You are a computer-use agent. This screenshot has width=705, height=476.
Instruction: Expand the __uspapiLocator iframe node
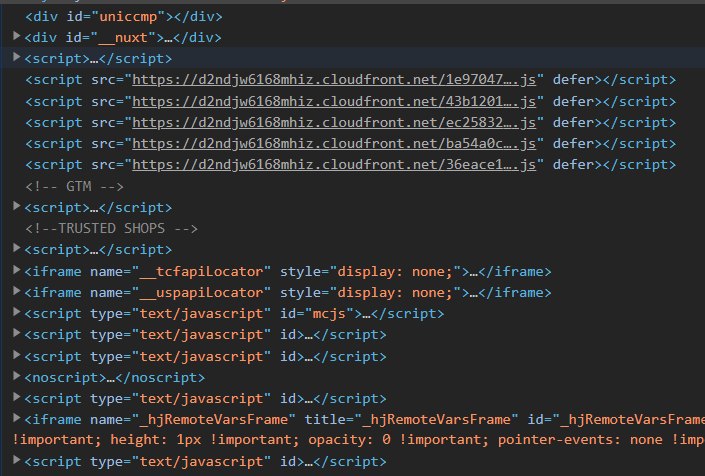[x=17, y=291]
